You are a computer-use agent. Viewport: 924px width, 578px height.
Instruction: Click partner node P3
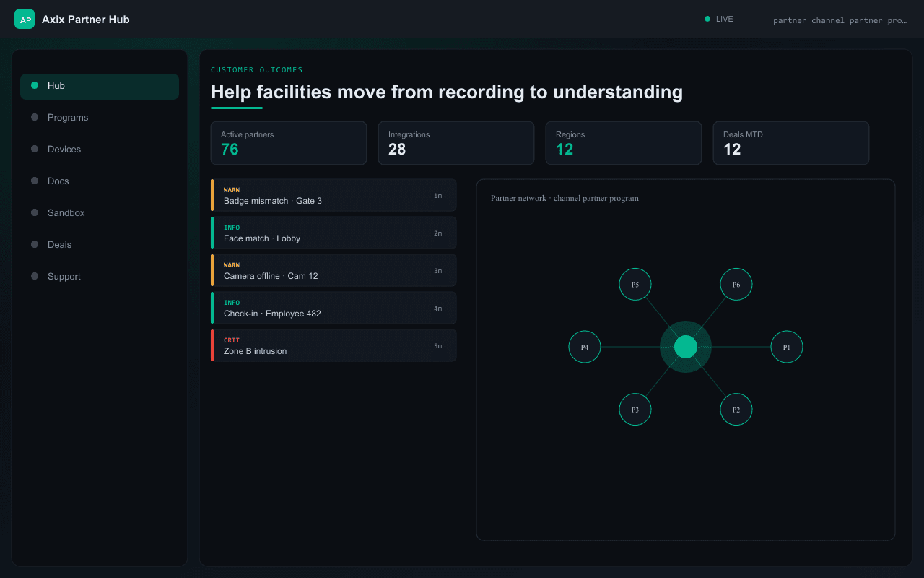[635, 410]
